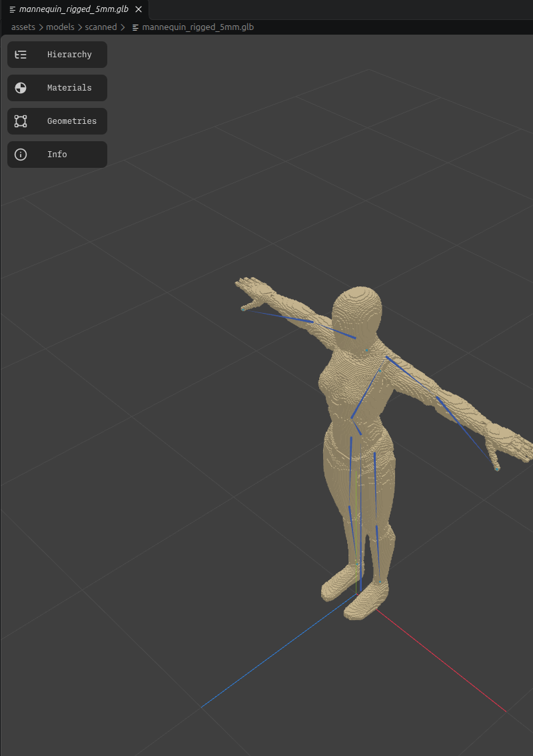Select the mannequin_rigged_5mm.glb tab
The height and width of the screenshot is (756, 533).
(x=74, y=9)
